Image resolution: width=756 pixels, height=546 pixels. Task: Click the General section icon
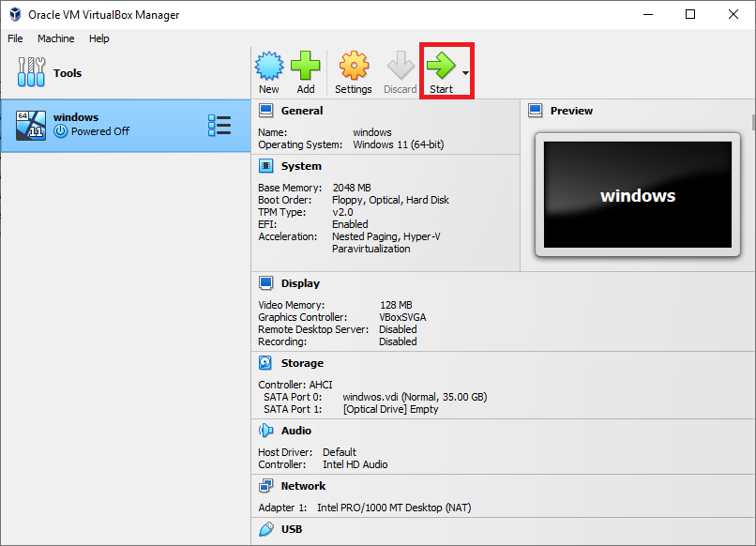[x=265, y=111]
